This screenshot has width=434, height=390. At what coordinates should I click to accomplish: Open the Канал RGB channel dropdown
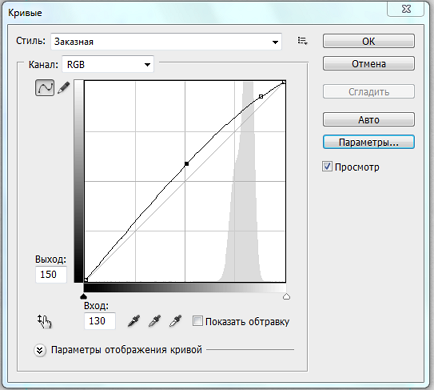108,64
